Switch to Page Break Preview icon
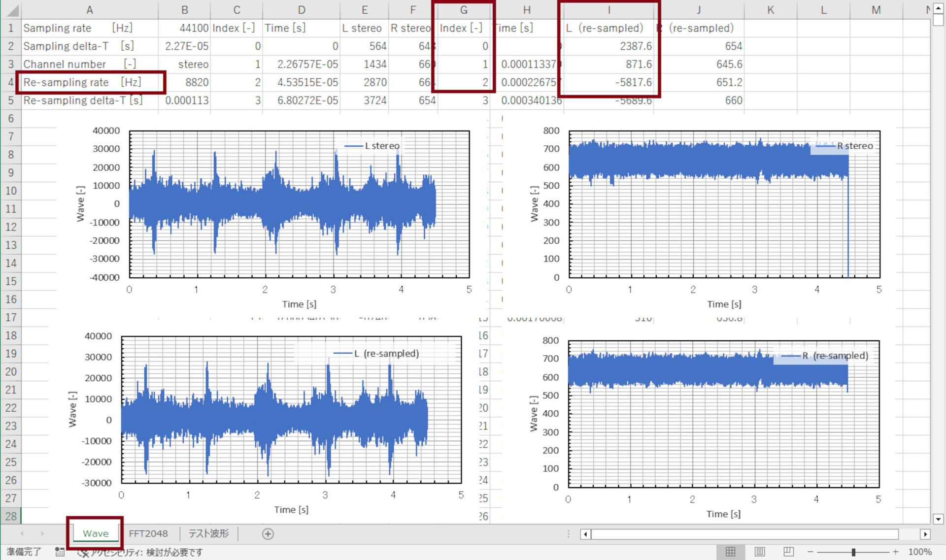 788,552
